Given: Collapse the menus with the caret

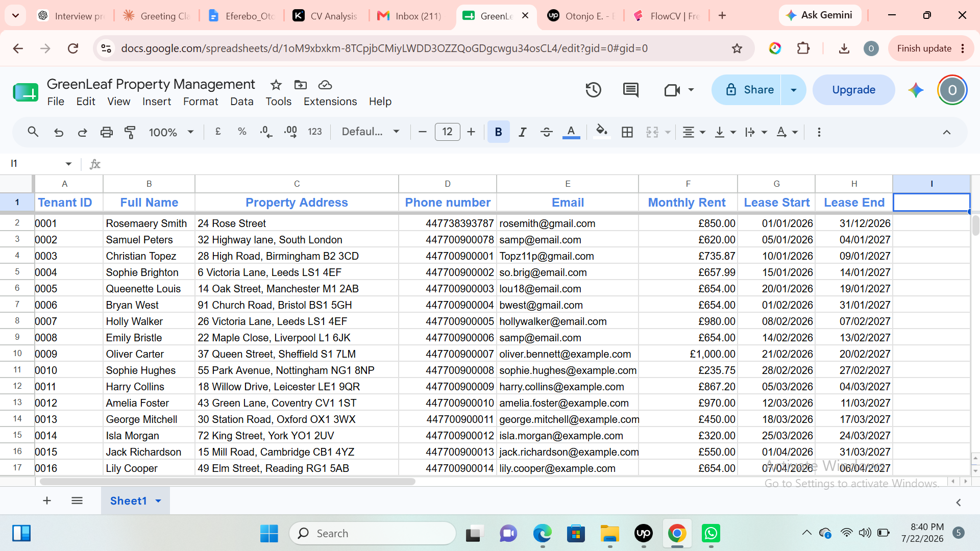Looking at the screenshot, I should pos(947,132).
